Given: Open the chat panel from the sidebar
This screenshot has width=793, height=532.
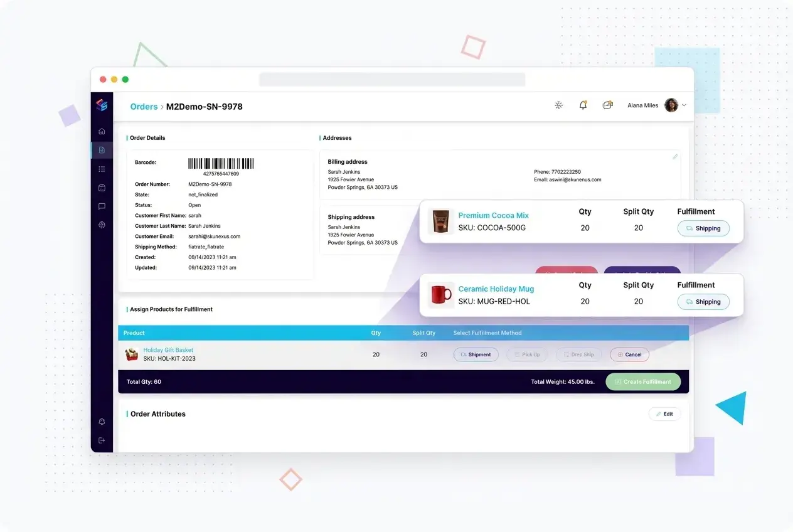Looking at the screenshot, I should click(102, 206).
